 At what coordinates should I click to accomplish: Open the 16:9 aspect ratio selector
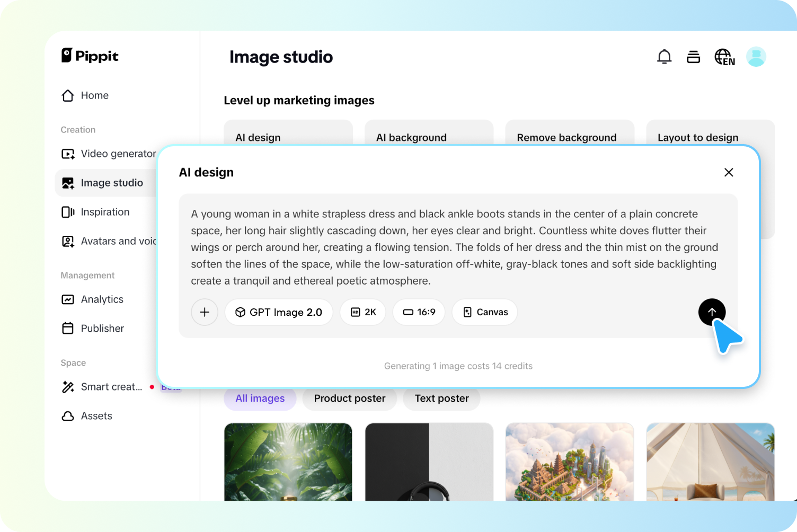(x=419, y=312)
